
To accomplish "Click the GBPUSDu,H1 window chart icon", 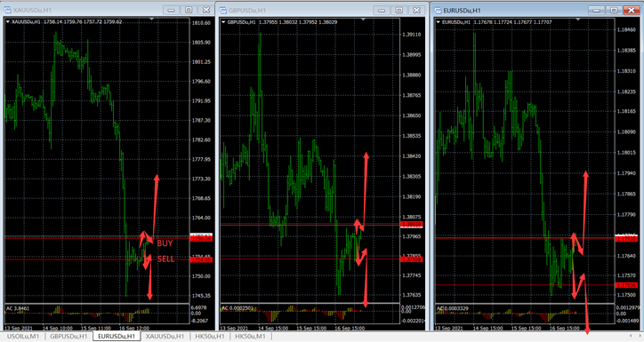I will tap(223, 11).
